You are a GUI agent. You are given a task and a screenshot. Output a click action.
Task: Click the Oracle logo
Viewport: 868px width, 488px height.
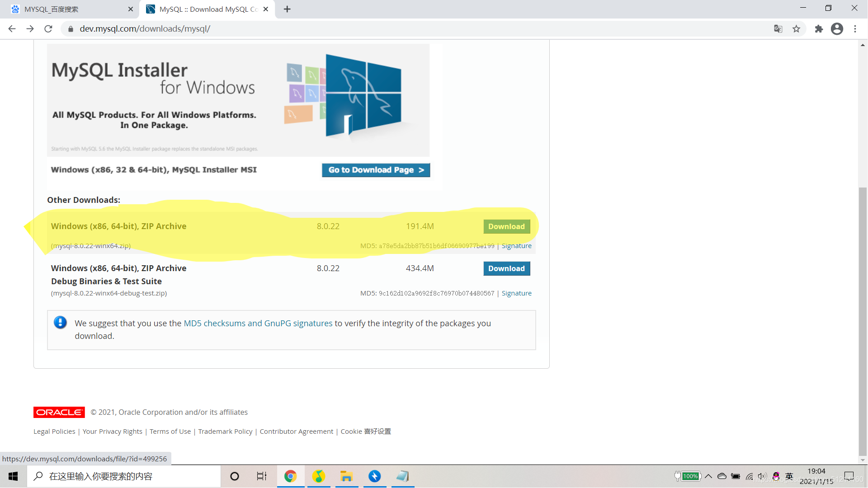coord(59,412)
